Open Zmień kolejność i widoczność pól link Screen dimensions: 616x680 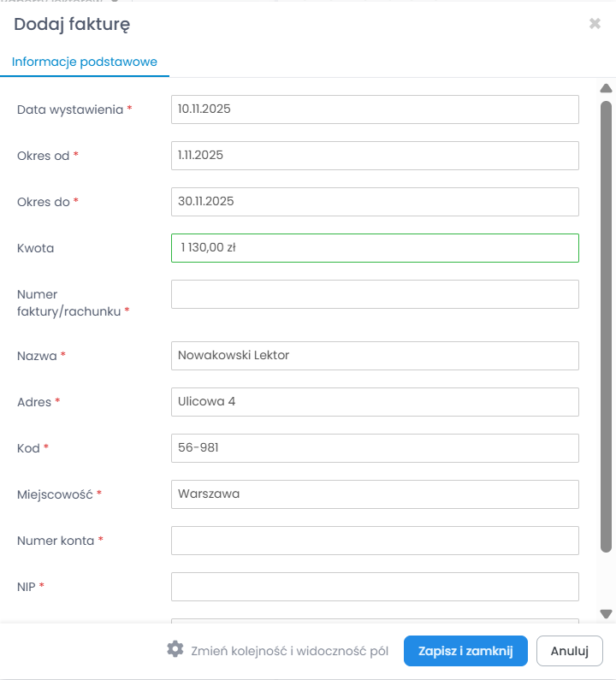(x=289, y=651)
